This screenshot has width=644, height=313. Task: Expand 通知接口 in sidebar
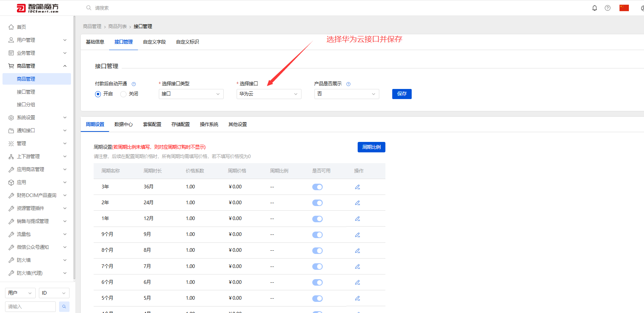point(37,130)
